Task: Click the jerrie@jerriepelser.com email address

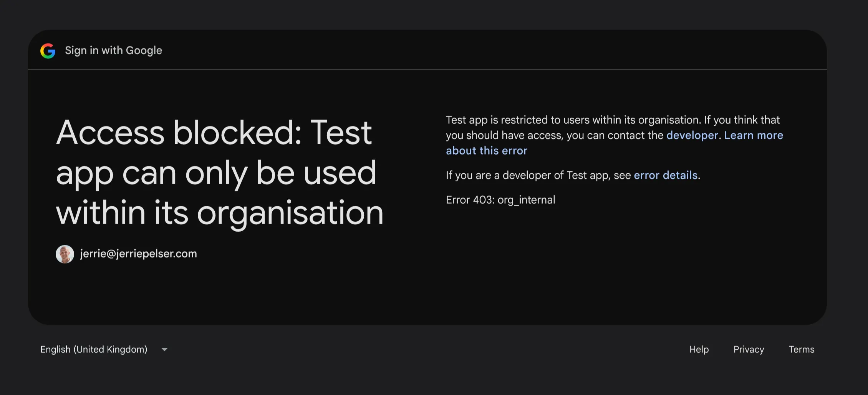Action: pyautogui.click(x=138, y=254)
